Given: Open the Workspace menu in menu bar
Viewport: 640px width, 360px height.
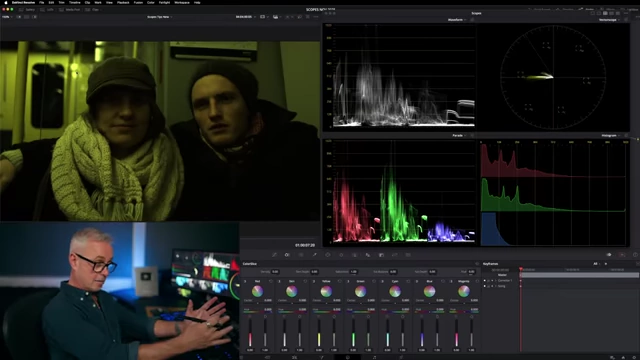Looking at the screenshot, I should [182, 2].
